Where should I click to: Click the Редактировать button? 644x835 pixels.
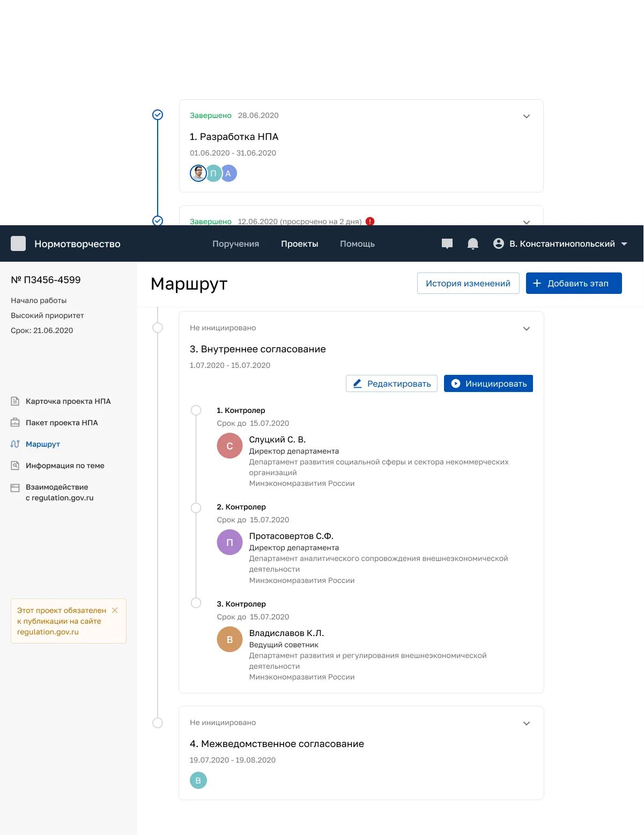click(392, 383)
